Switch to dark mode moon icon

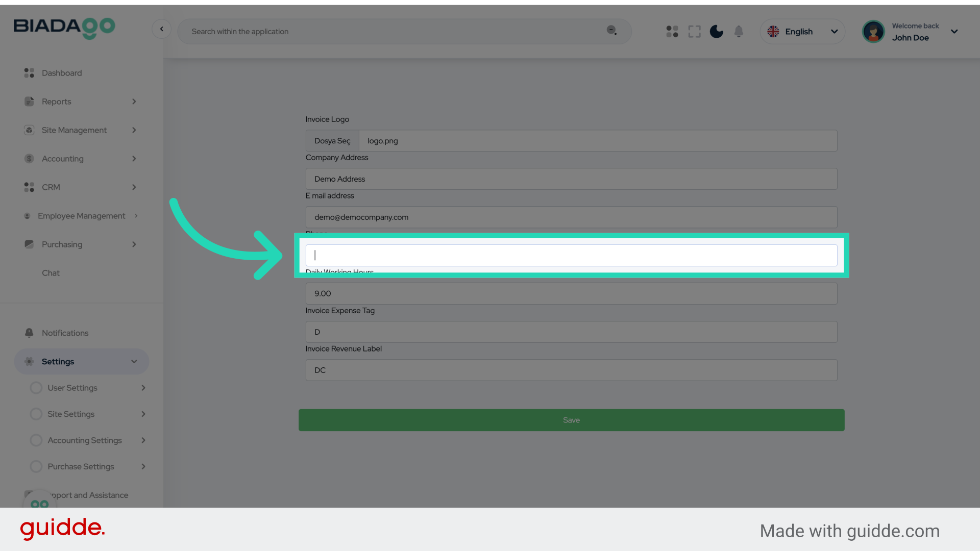[717, 32]
